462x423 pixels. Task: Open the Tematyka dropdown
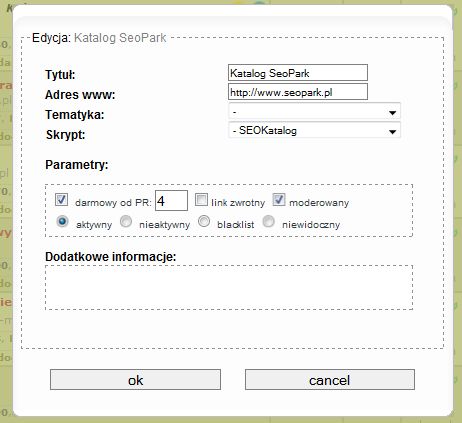314,111
